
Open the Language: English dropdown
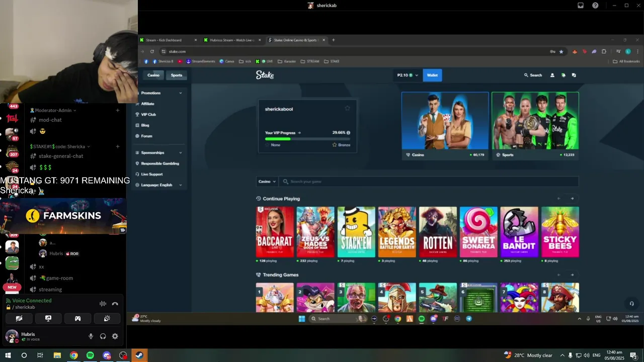coord(158,185)
